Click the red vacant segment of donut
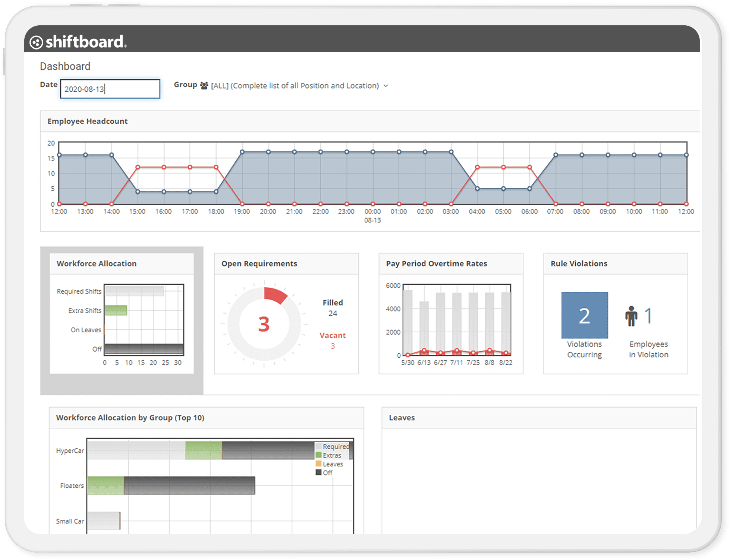Screen dimensions: 730x560 (x=275, y=295)
